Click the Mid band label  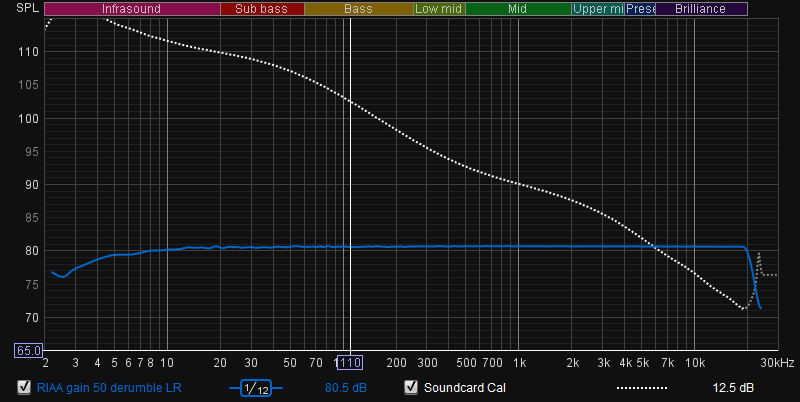point(518,9)
